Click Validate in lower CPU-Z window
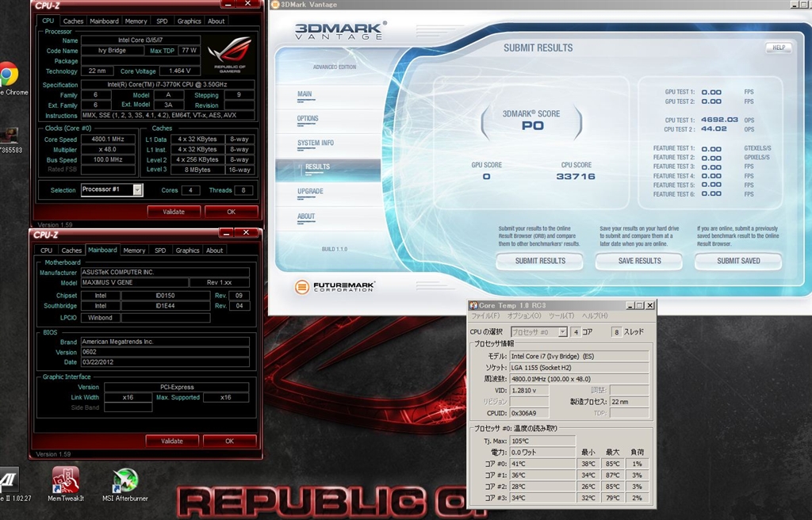812x520 pixels. coord(172,442)
